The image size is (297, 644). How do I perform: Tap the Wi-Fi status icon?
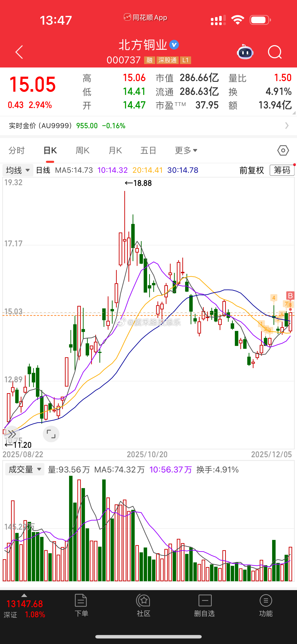[x=238, y=20]
